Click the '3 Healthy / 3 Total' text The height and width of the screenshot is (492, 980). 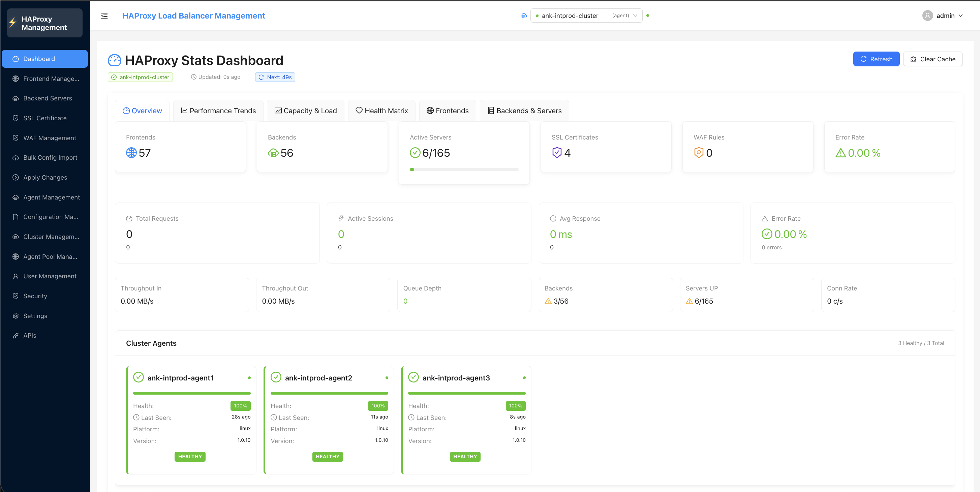point(921,343)
